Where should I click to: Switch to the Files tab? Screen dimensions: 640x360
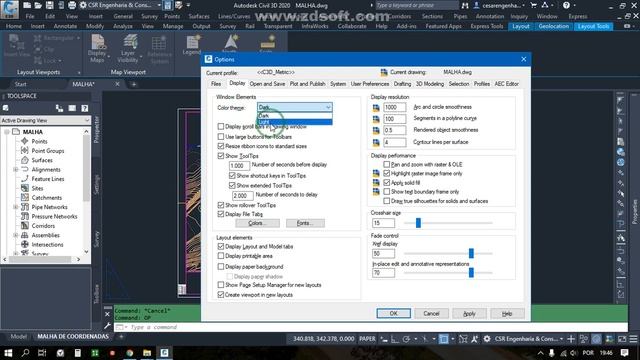pos(216,84)
